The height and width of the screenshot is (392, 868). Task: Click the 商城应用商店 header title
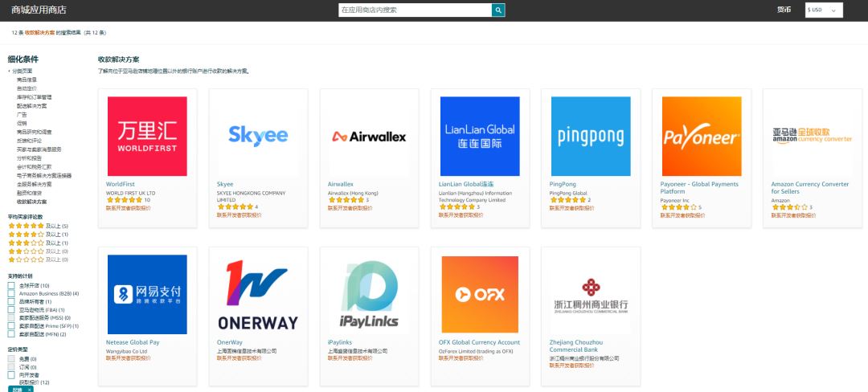[x=39, y=10]
